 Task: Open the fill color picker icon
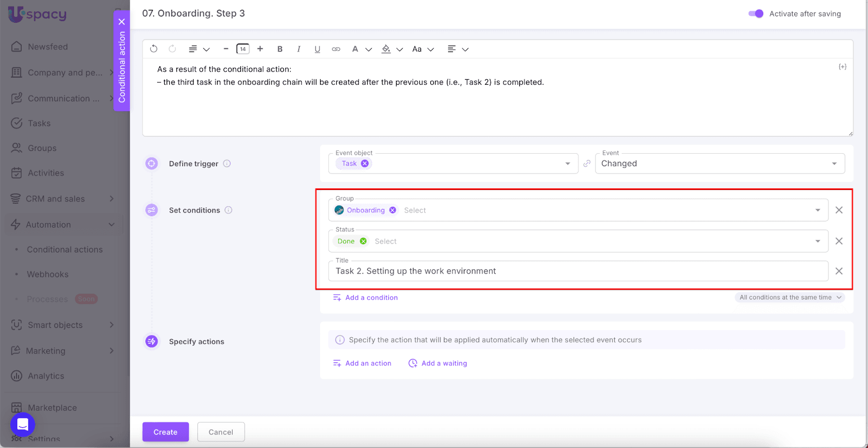(386, 49)
